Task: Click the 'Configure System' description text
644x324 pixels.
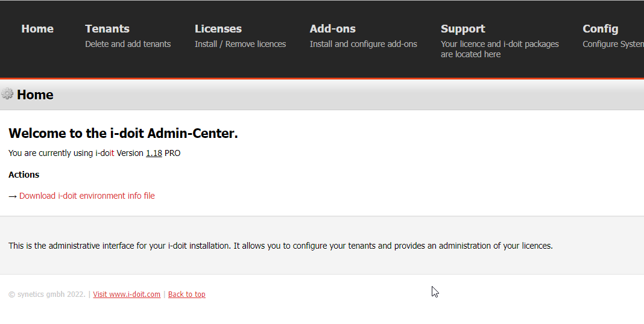Action: pos(613,44)
